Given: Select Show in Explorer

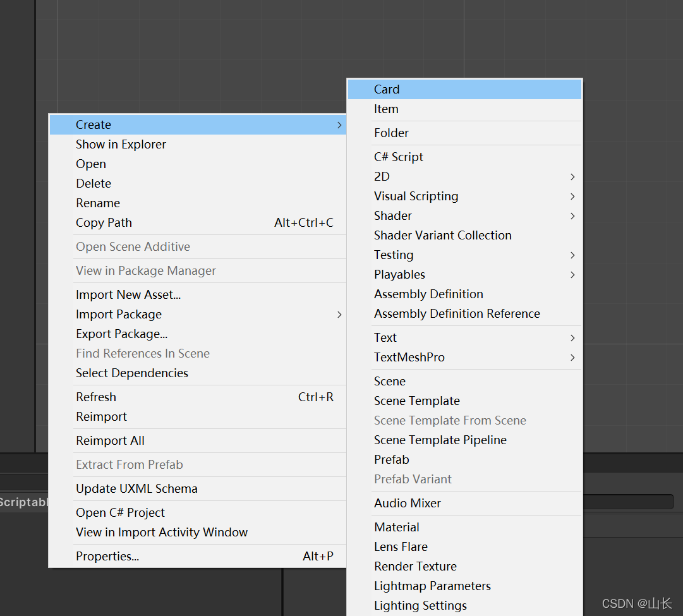Looking at the screenshot, I should coord(121,144).
